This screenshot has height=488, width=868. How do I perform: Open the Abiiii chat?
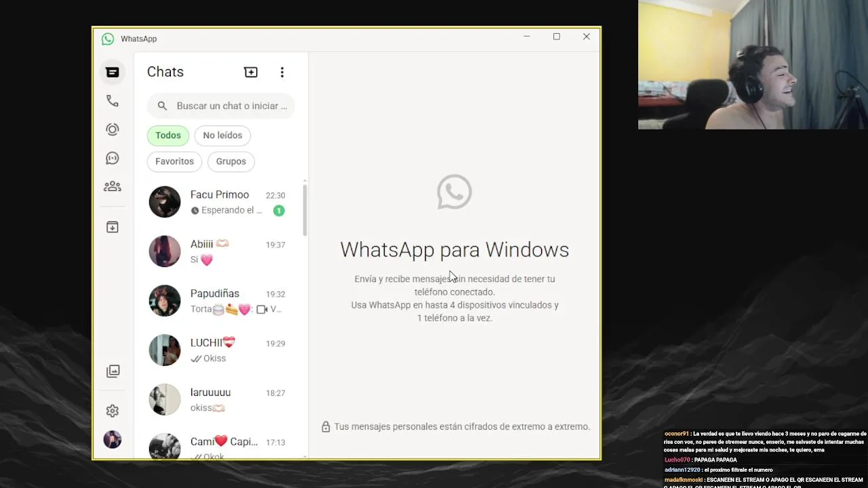coord(220,251)
